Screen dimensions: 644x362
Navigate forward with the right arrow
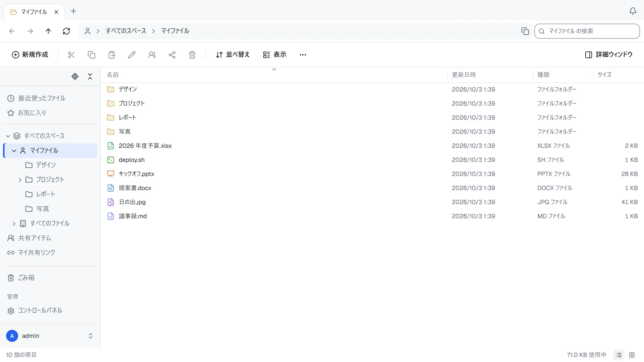[30, 31]
